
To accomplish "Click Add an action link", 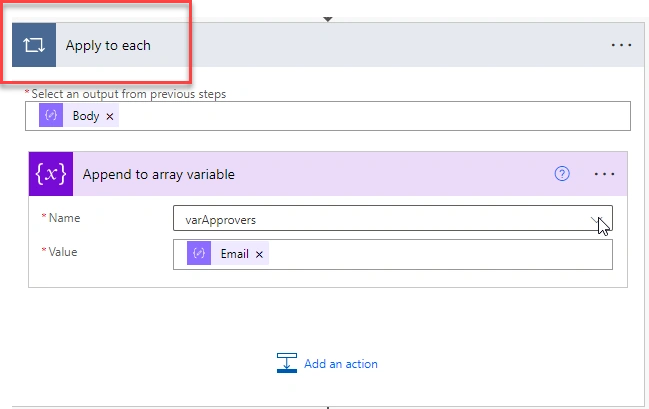I will [x=341, y=364].
